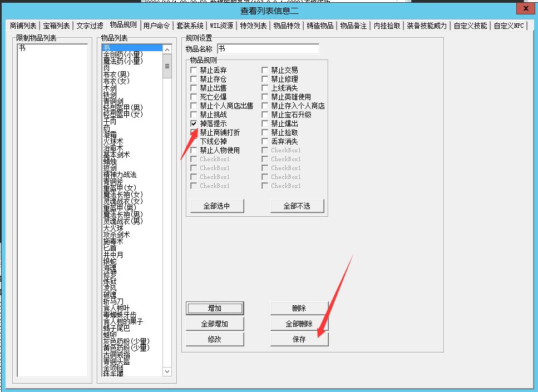Switch to the 宝箱列表 tab
This screenshot has height=392, width=538.
pos(56,26)
